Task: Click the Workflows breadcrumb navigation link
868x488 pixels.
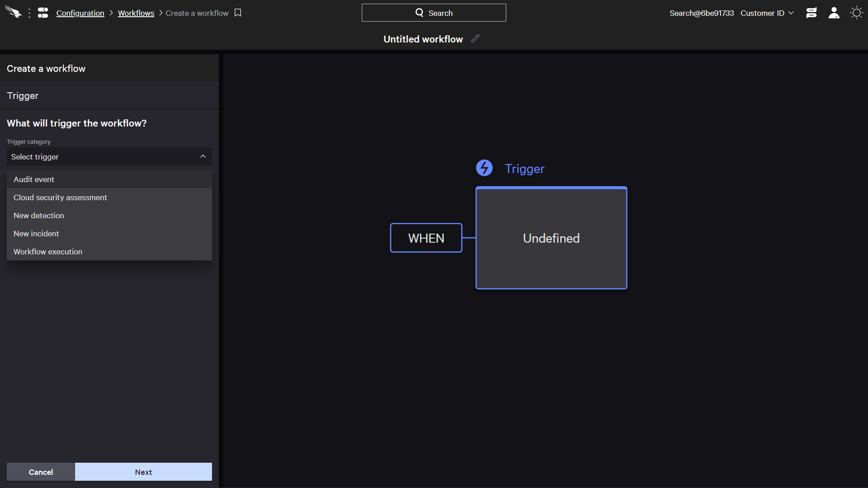Action: 137,13
